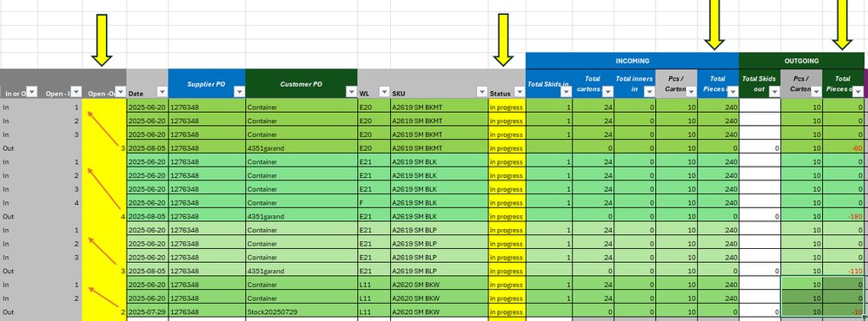
Task: Select 4351garand in the A2619 SM BKMT row
Action: (301, 148)
